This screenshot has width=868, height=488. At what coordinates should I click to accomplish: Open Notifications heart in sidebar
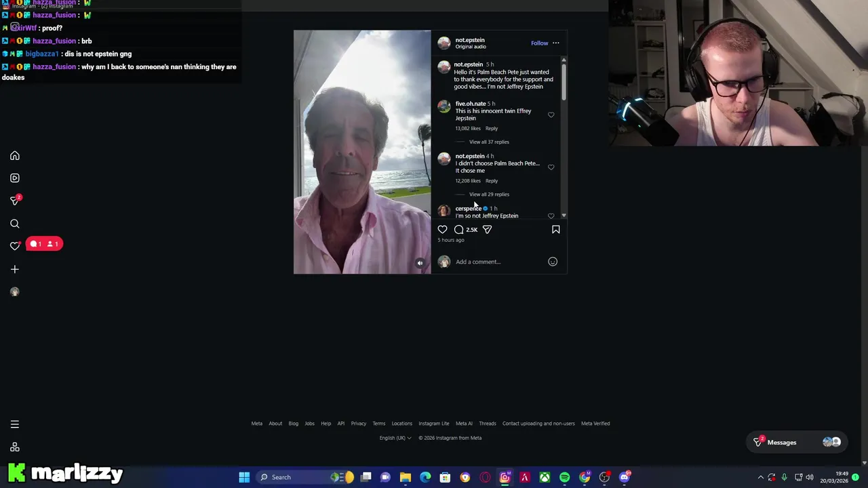[x=14, y=246]
